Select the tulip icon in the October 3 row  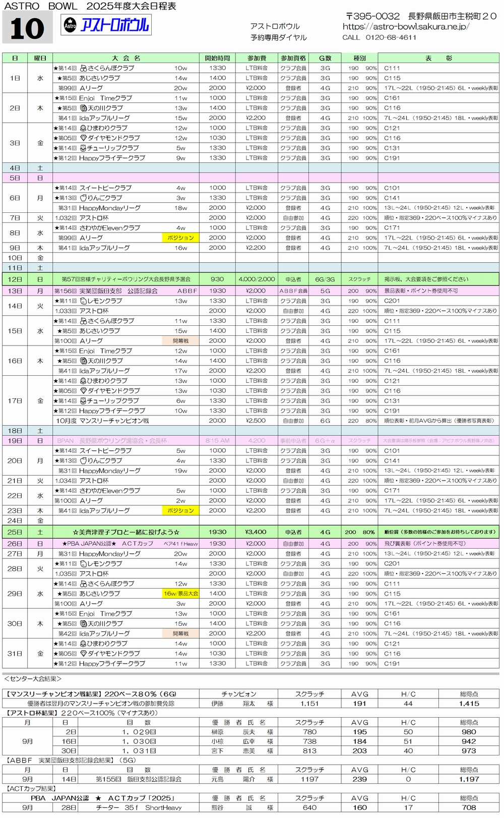coord(84,148)
